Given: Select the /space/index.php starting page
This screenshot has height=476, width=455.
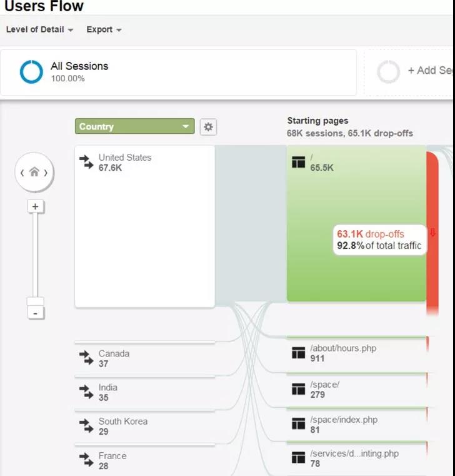Looking at the screenshot, I should point(344,420).
